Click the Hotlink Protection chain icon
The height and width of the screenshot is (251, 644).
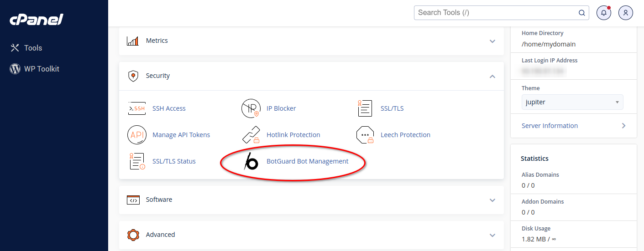pyautogui.click(x=251, y=135)
